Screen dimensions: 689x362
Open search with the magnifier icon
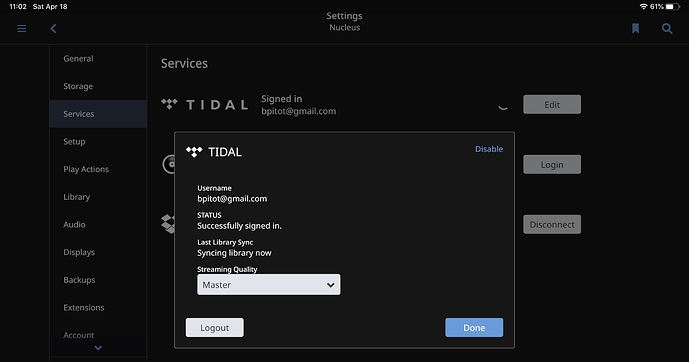pos(667,29)
